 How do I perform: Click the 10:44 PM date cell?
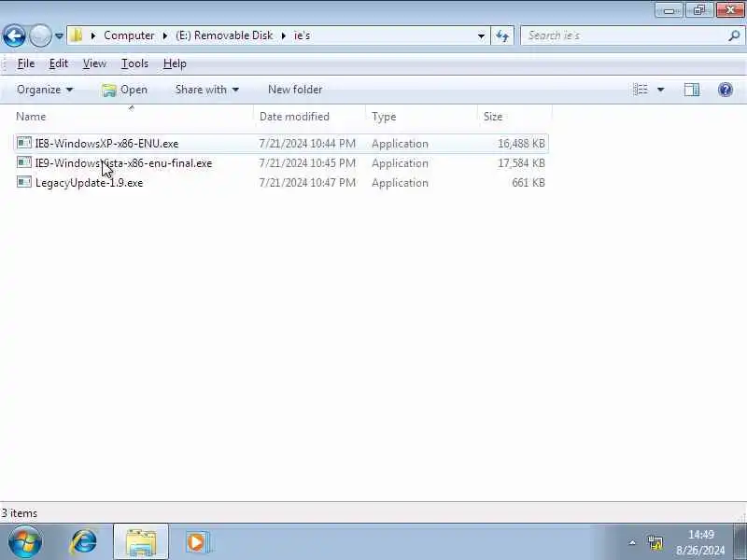(307, 144)
